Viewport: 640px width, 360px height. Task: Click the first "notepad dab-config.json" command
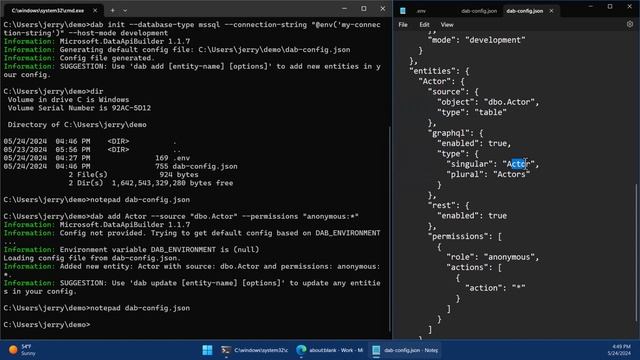click(x=97, y=200)
